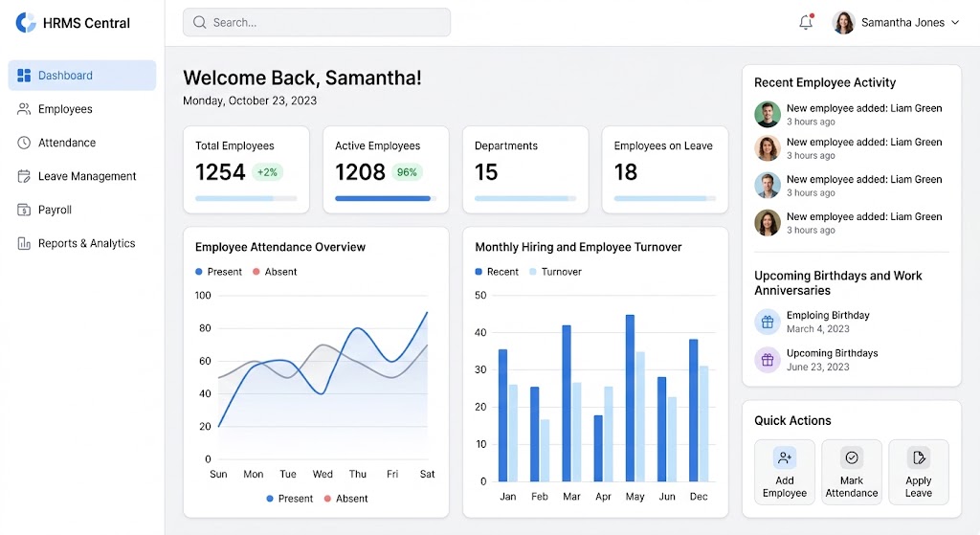This screenshot has width=980, height=535.
Task: Toggle Recent series in hiring legend
Action: click(x=497, y=272)
